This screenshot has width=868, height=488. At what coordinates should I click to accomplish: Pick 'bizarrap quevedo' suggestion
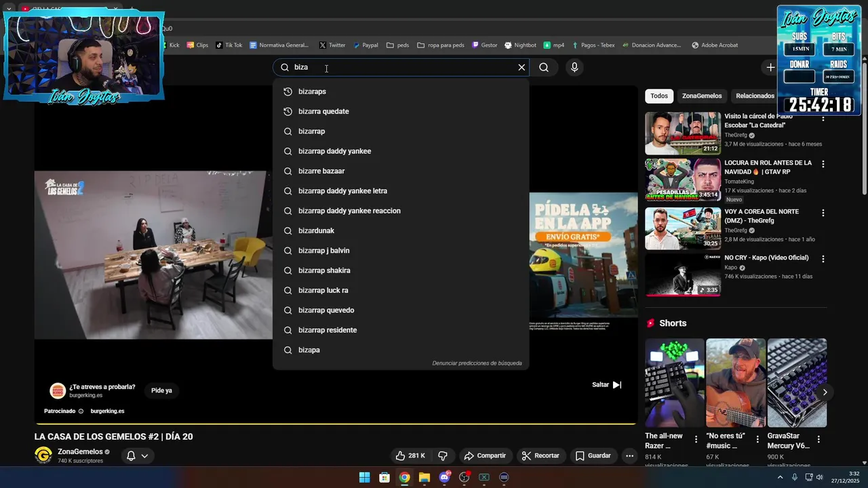[x=401, y=310]
